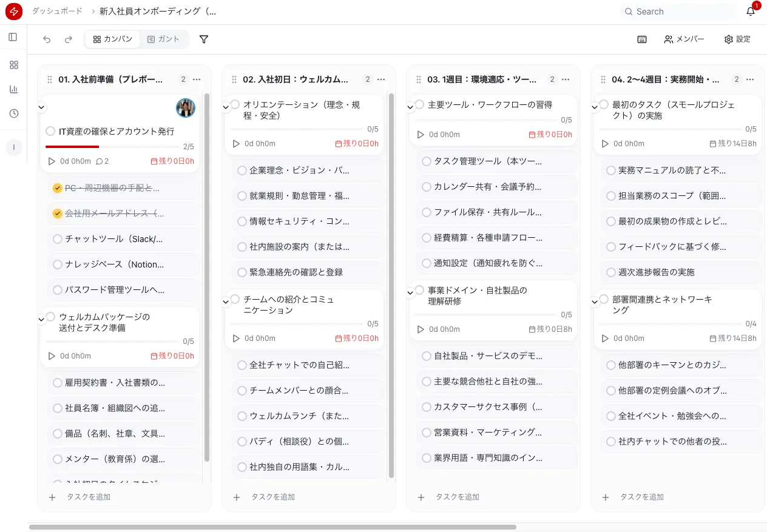Open more options for column 03
Screen dimensions: 767x532
tap(566, 79)
